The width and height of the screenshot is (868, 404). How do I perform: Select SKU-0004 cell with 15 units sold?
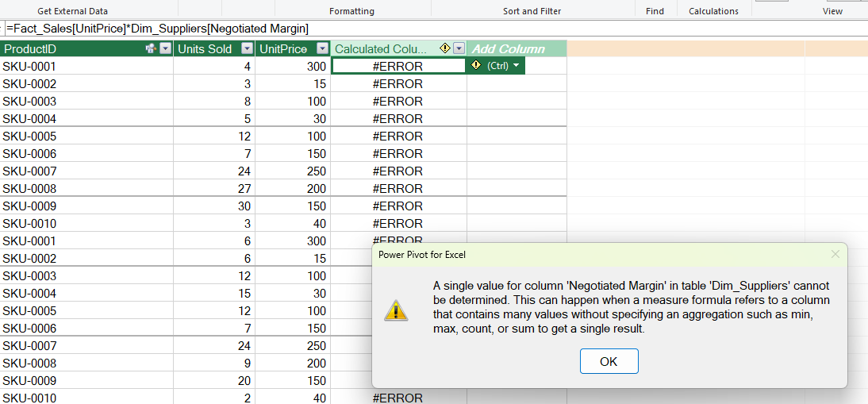86,294
